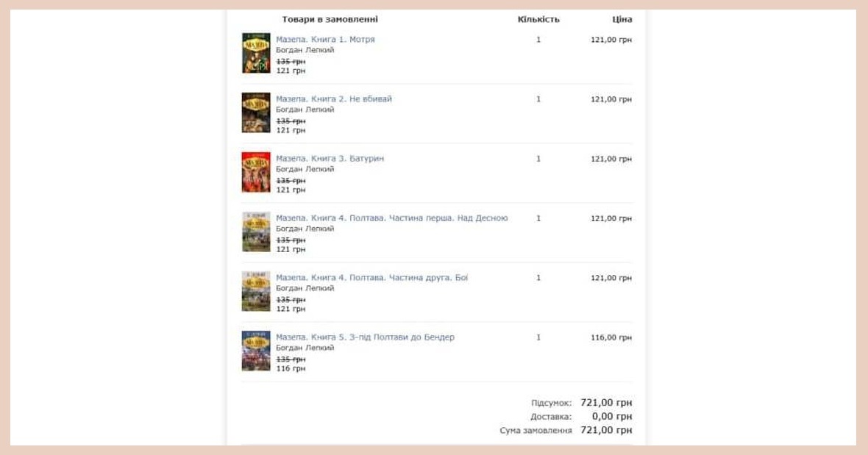
Task: Click the Книга 2. Не вбивай cover thumbnail
Action: click(256, 112)
